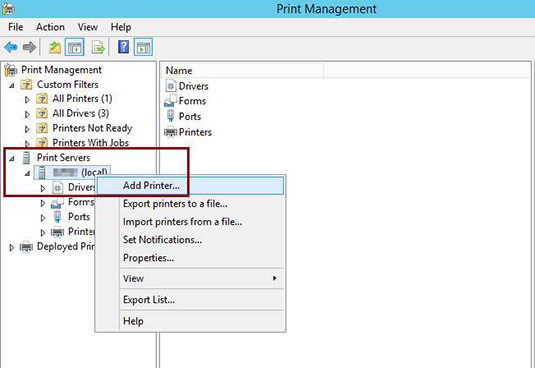Collapse the Print Servers tree node
The image size is (535, 368).
pyautogui.click(x=12, y=158)
